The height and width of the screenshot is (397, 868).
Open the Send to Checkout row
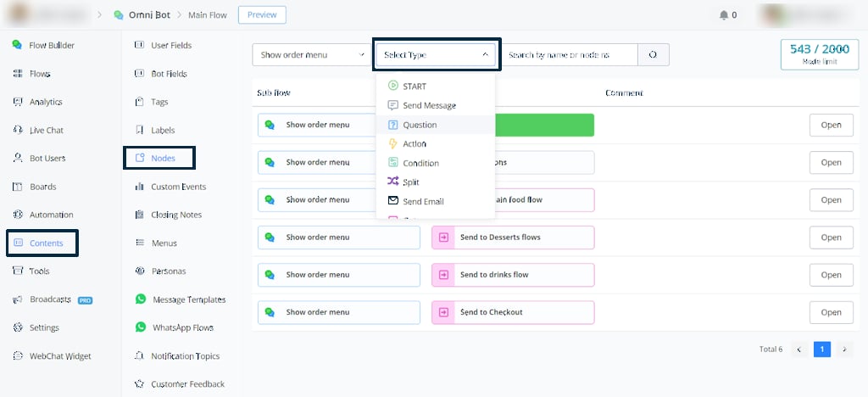[831, 311]
